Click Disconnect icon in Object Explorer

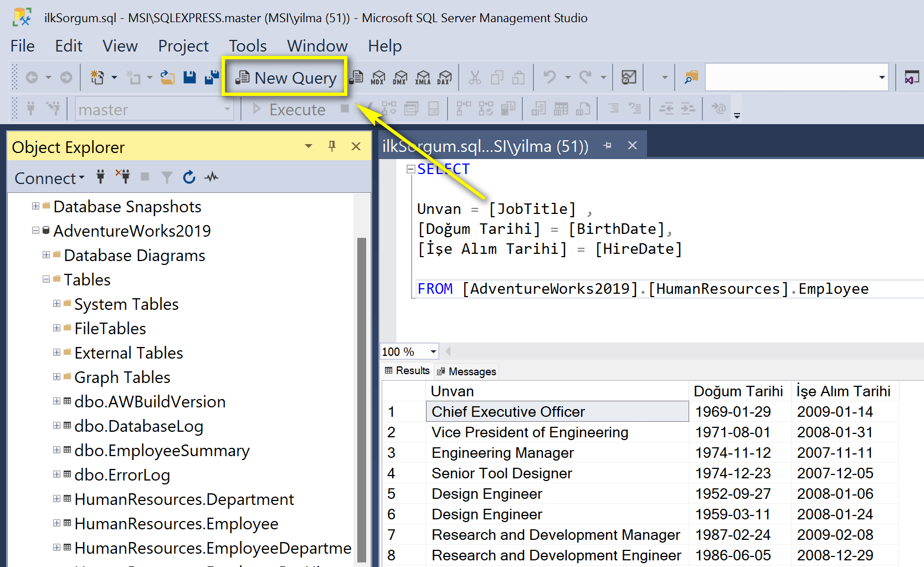point(123,177)
